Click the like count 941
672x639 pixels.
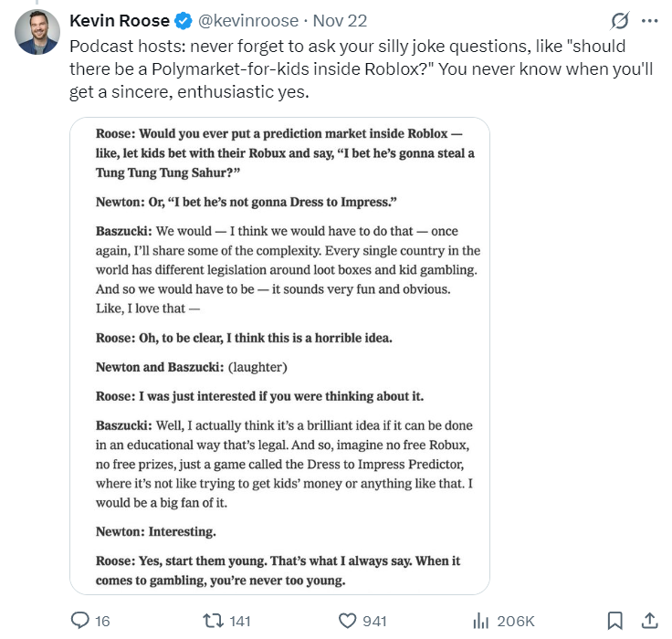pyautogui.click(x=374, y=621)
